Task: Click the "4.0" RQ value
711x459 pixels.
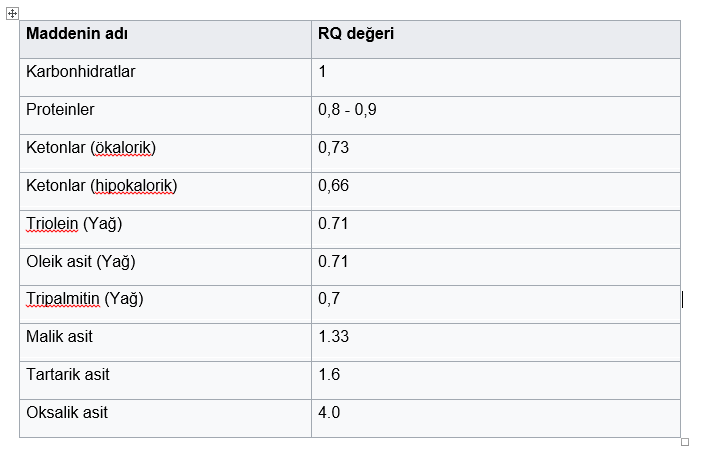Action: (329, 413)
